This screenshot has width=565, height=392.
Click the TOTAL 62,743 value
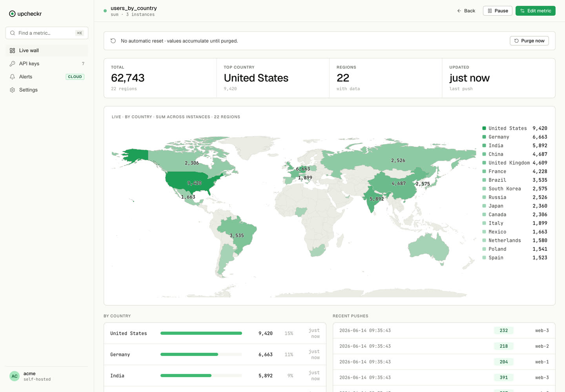point(128,78)
